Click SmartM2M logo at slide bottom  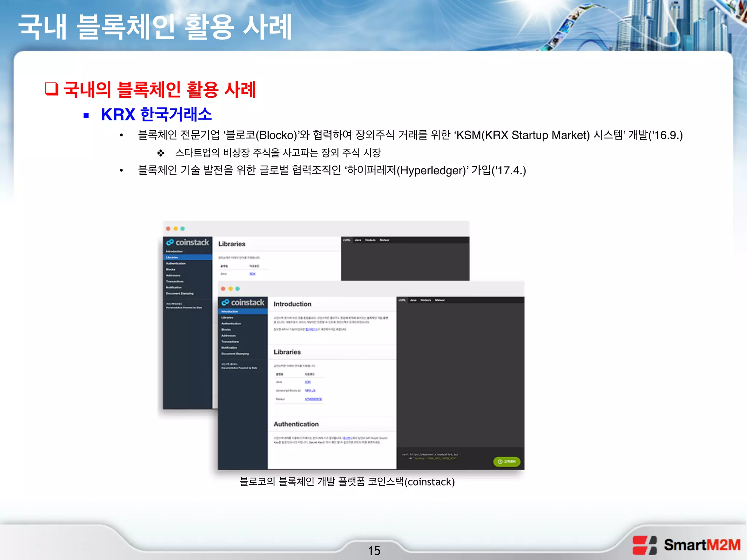(686, 545)
